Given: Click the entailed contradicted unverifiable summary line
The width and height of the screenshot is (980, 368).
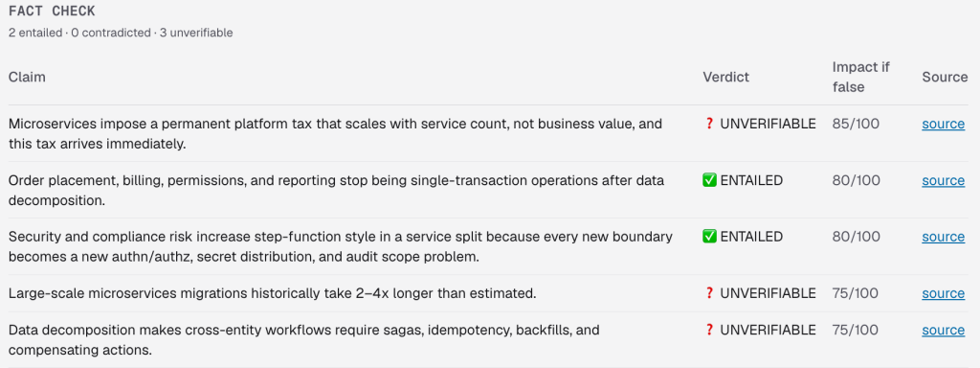Looking at the screenshot, I should (121, 33).
